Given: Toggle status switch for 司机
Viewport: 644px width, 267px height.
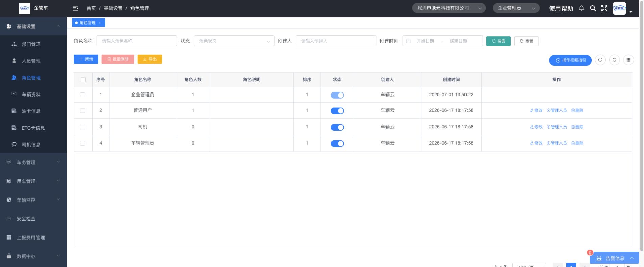Looking at the screenshot, I should (x=337, y=127).
